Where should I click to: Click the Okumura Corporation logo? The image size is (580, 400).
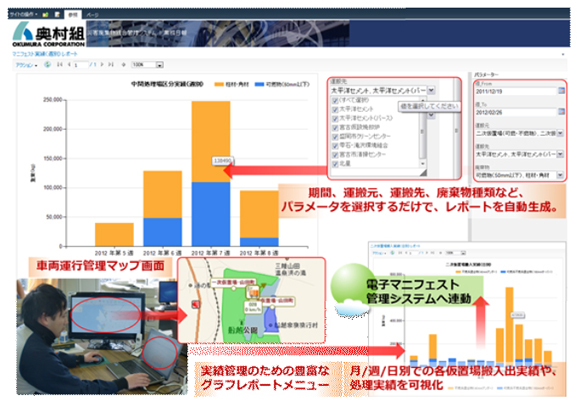click(x=48, y=34)
